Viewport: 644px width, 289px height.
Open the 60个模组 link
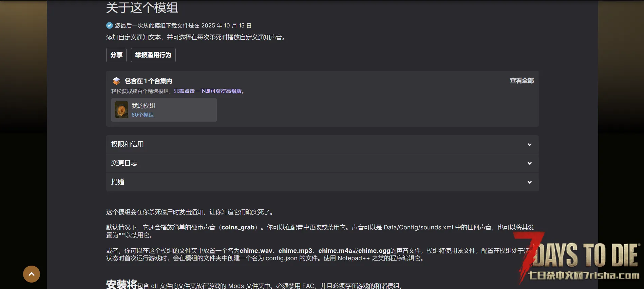pyautogui.click(x=143, y=115)
